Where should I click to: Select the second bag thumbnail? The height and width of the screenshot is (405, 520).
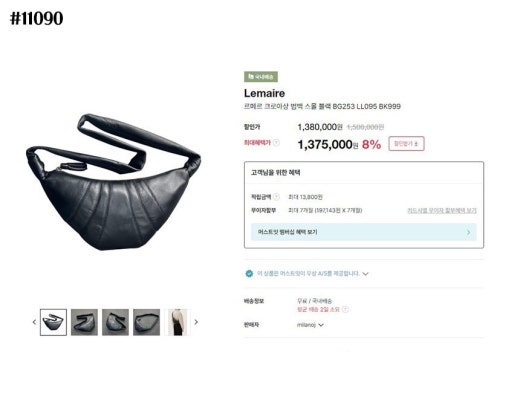click(x=84, y=322)
